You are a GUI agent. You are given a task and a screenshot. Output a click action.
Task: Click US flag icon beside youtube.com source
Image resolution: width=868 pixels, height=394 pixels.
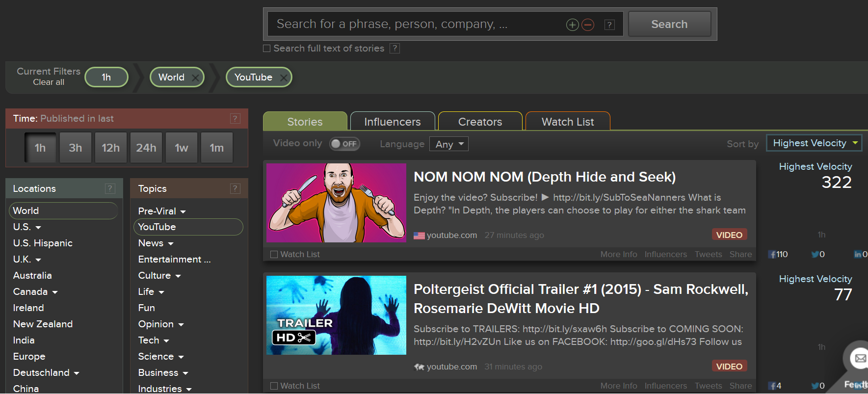coord(419,236)
